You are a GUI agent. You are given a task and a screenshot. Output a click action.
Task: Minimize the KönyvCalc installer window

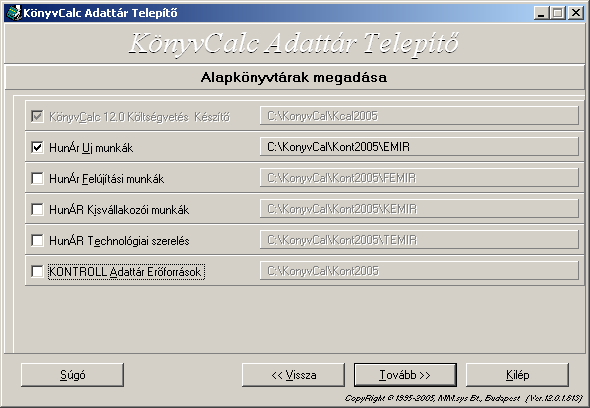[541, 13]
